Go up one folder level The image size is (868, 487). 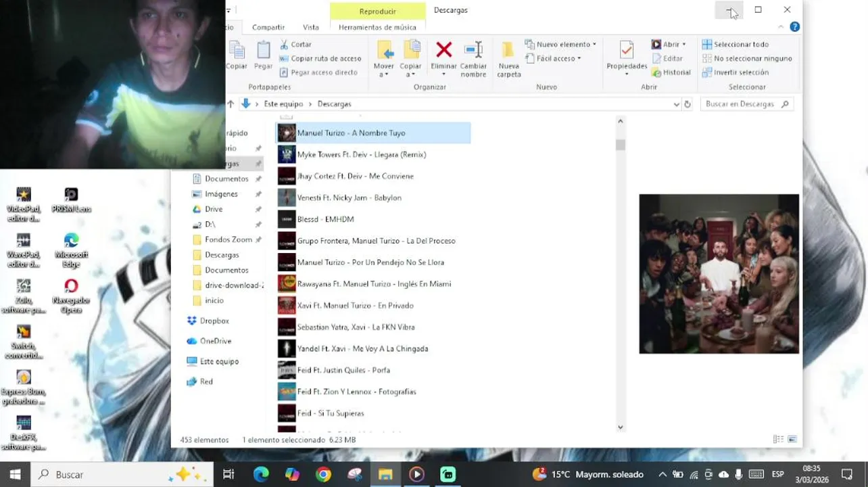(231, 104)
